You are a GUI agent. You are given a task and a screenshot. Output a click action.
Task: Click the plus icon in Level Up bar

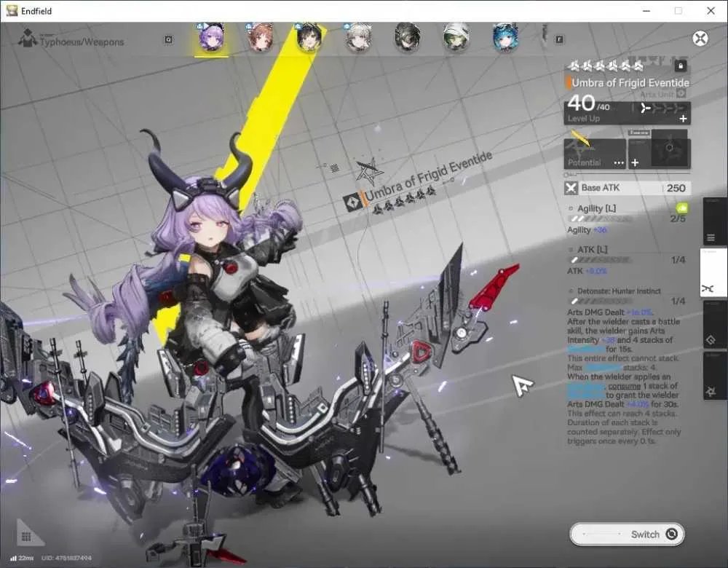(x=683, y=119)
